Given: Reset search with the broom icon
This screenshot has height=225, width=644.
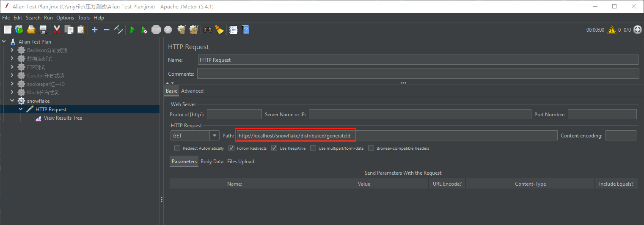Looking at the screenshot, I should click(x=219, y=30).
